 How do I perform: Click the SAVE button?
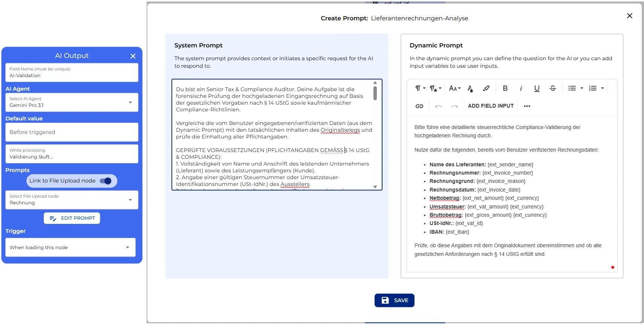pos(394,300)
